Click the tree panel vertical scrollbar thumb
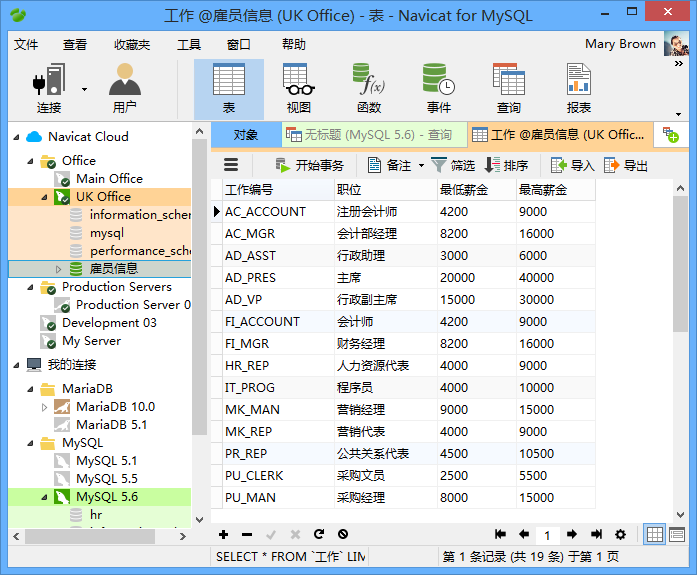Viewport: 697px width, 575px height. pos(199,287)
